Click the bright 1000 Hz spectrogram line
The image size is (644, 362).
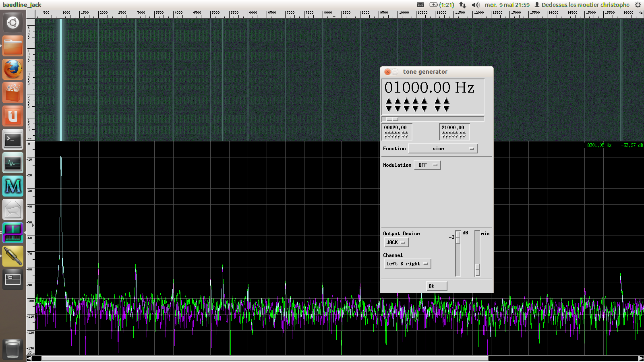click(x=61, y=79)
